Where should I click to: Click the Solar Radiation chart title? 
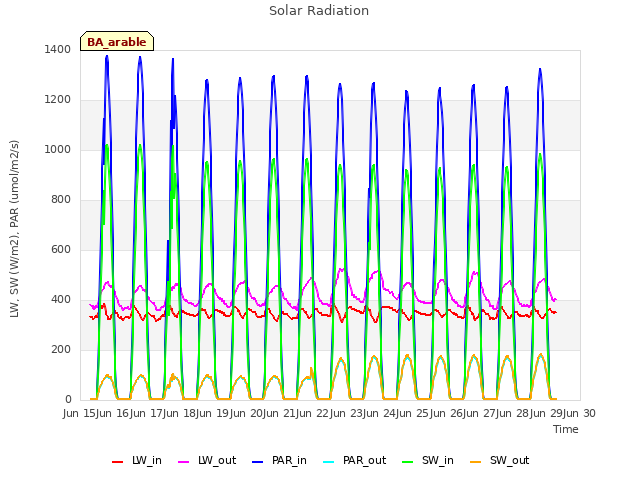pyautogui.click(x=319, y=11)
